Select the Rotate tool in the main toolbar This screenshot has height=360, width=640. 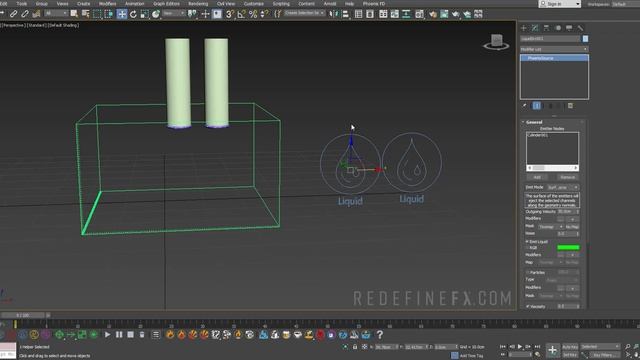coord(133,14)
